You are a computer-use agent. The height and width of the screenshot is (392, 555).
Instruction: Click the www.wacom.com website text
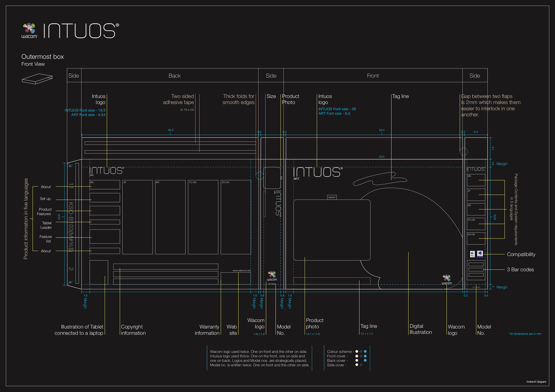click(241, 270)
